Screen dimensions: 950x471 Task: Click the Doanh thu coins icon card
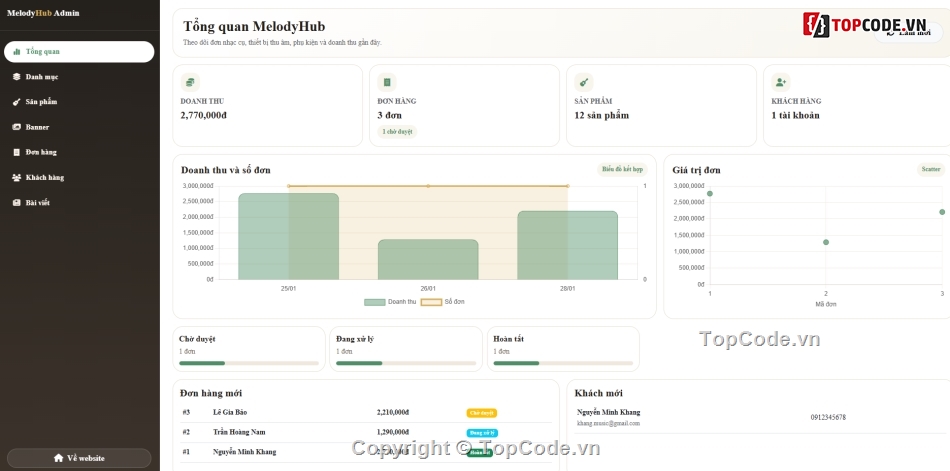click(x=190, y=82)
